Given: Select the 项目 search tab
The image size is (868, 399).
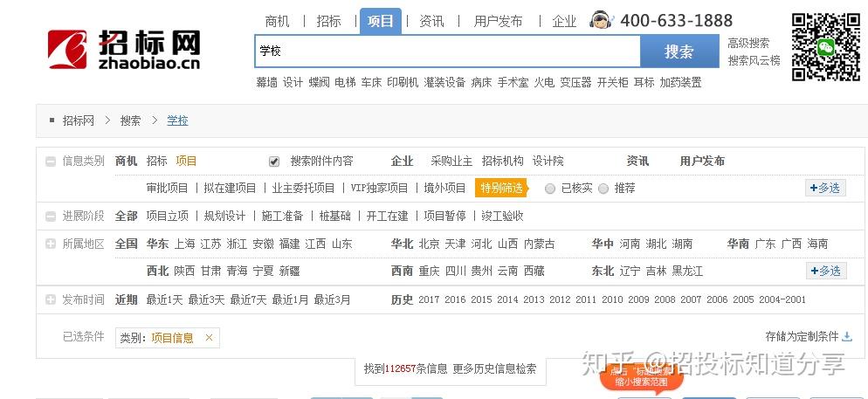Looking at the screenshot, I should click(x=381, y=22).
